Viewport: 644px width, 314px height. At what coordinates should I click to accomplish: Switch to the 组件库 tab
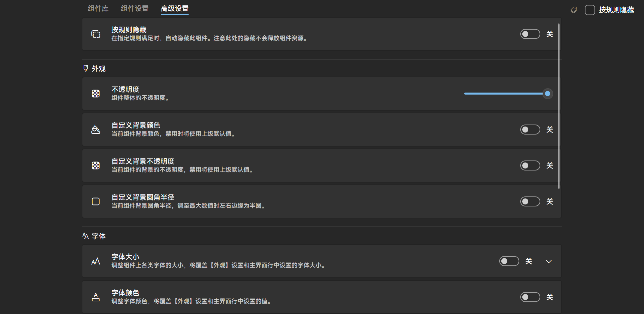click(98, 8)
